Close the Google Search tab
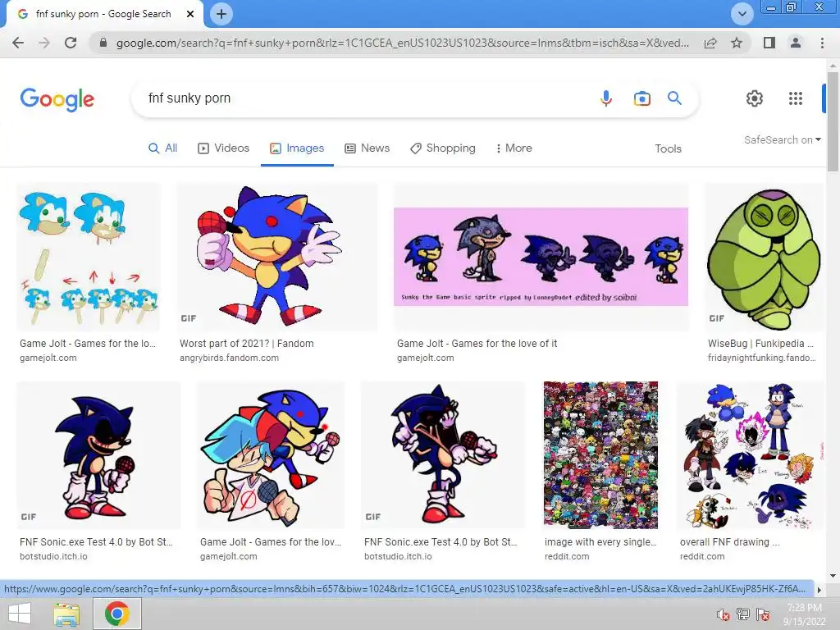The height and width of the screenshot is (630, 840). click(x=190, y=14)
